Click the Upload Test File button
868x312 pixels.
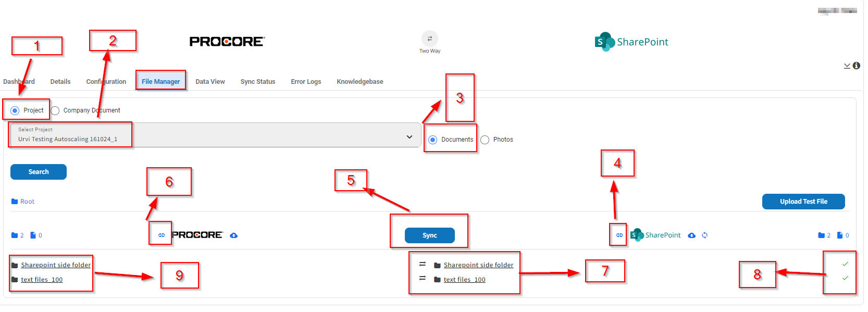[803, 202]
